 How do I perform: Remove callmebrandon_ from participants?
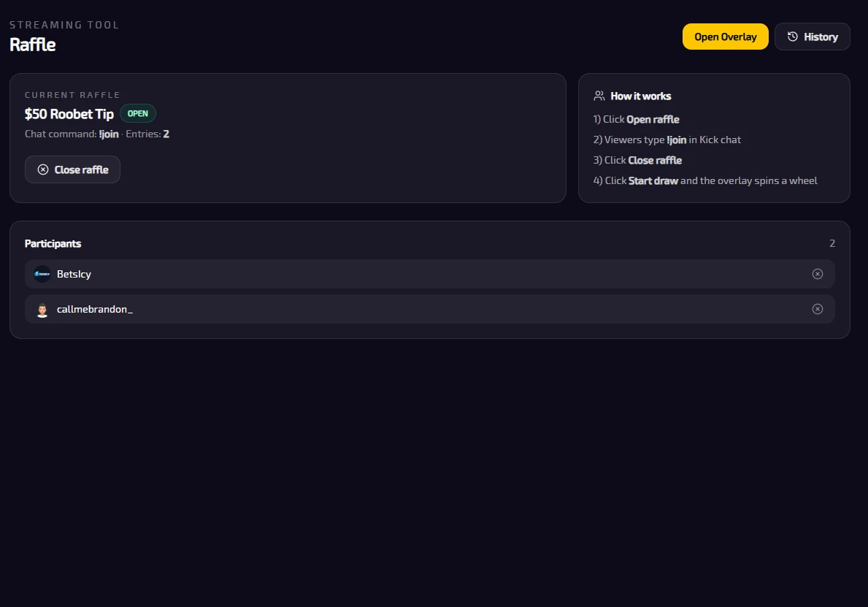pyautogui.click(x=818, y=309)
